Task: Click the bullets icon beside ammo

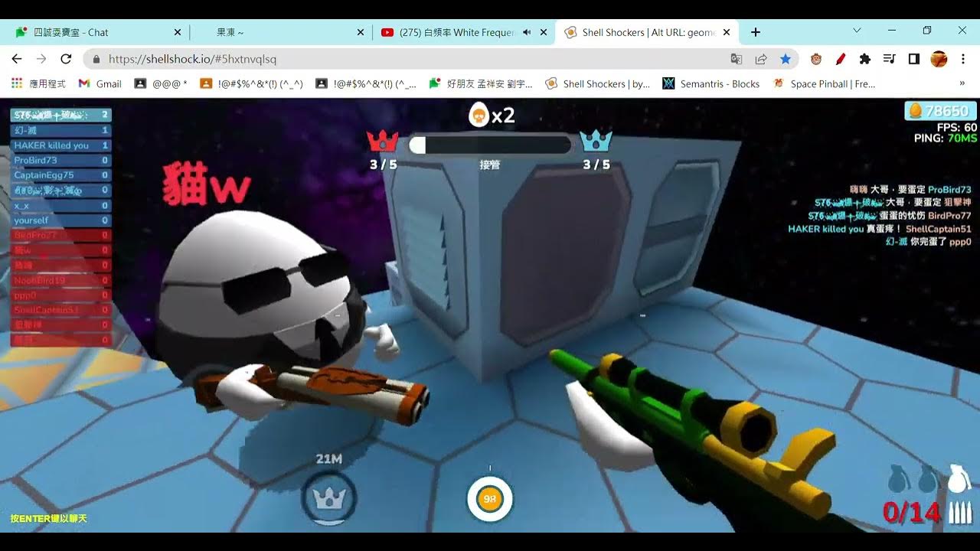Action: tap(960, 512)
